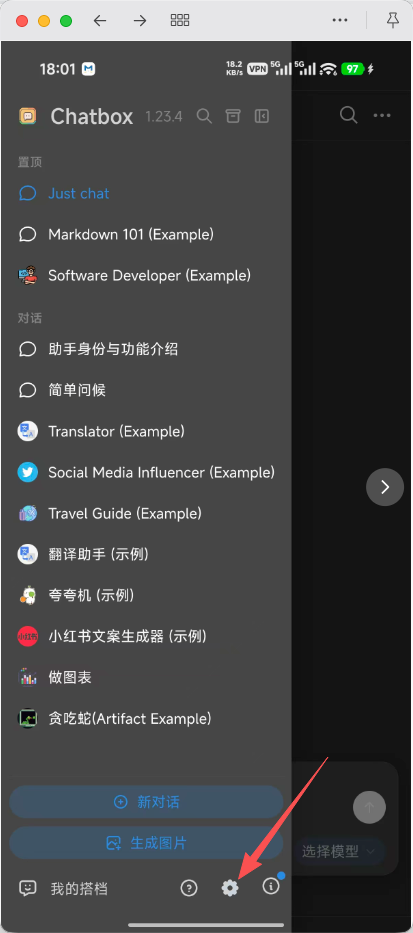
Task: Click the 小红书 red avatar icon
Action: 27,636
